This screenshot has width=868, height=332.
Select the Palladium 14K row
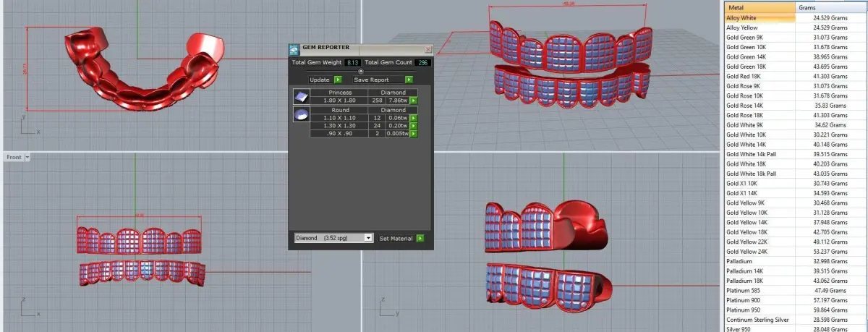(x=796, y=271)
